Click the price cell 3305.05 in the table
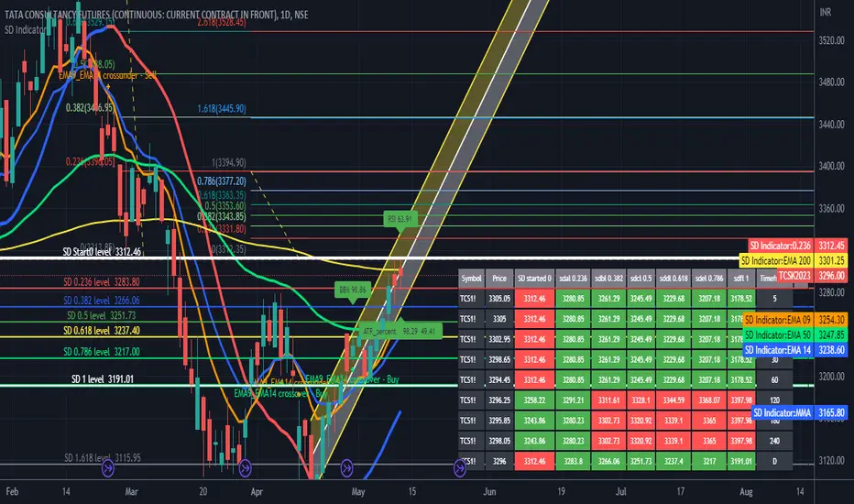 [x=499, y=299]
